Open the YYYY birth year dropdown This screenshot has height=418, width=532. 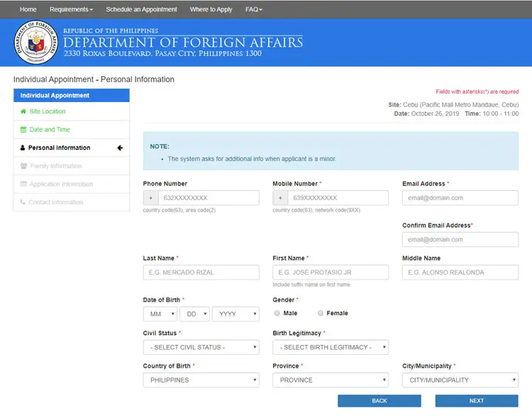(x=235, y=314)
